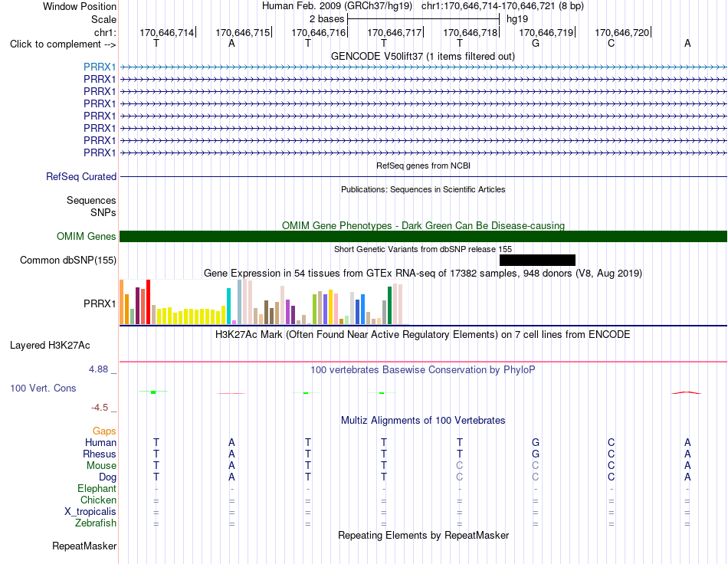Select the Rhesus species label
The image size is (728, 564).
click(100, 454)
